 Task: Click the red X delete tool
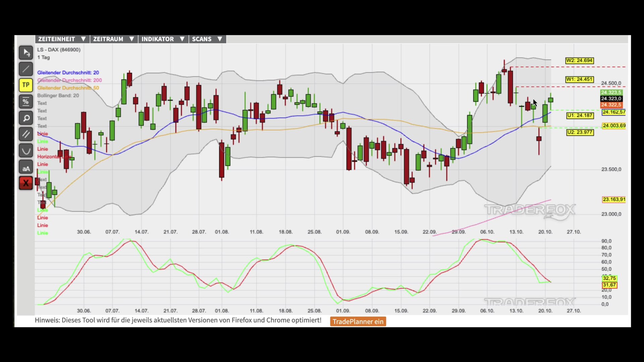click(26, 183)
